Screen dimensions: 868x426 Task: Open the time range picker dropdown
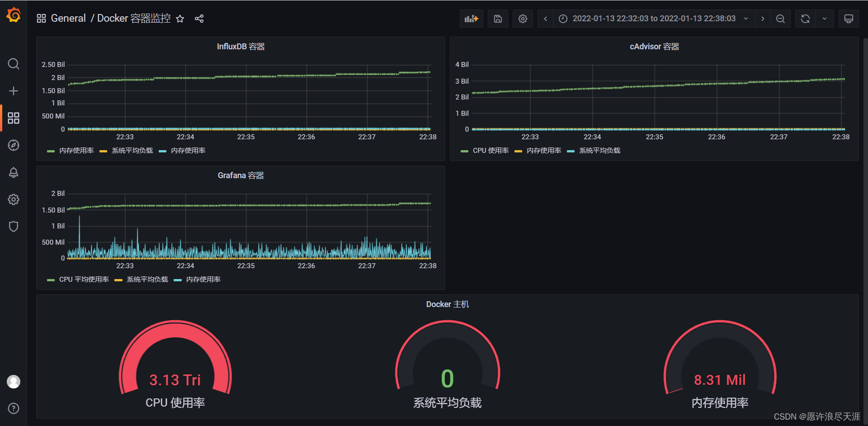(654, 19)
